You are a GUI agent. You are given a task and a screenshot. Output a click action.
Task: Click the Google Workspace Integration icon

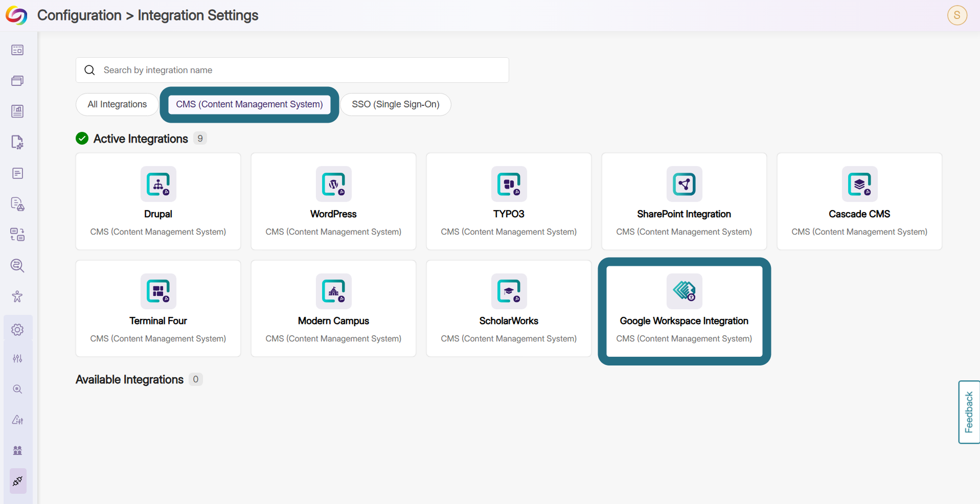click(x=685, y=291)
